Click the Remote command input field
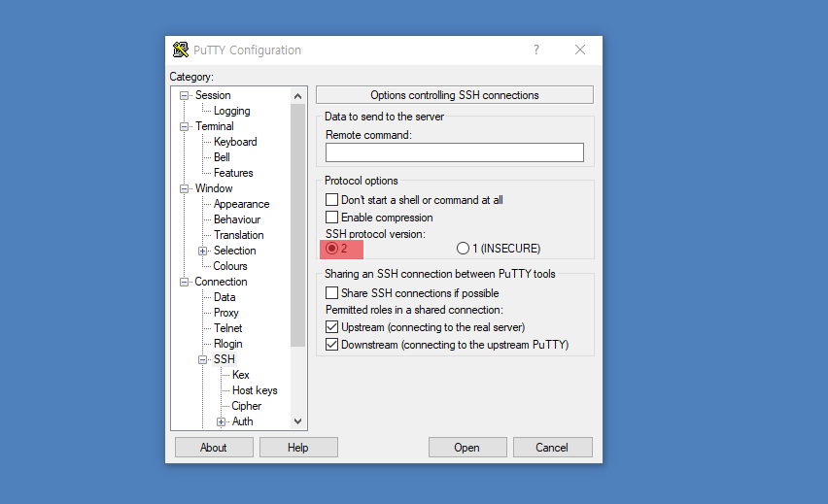Image resolution: width=828 pixels, height=504 pixels. click(x=454, y=152)
